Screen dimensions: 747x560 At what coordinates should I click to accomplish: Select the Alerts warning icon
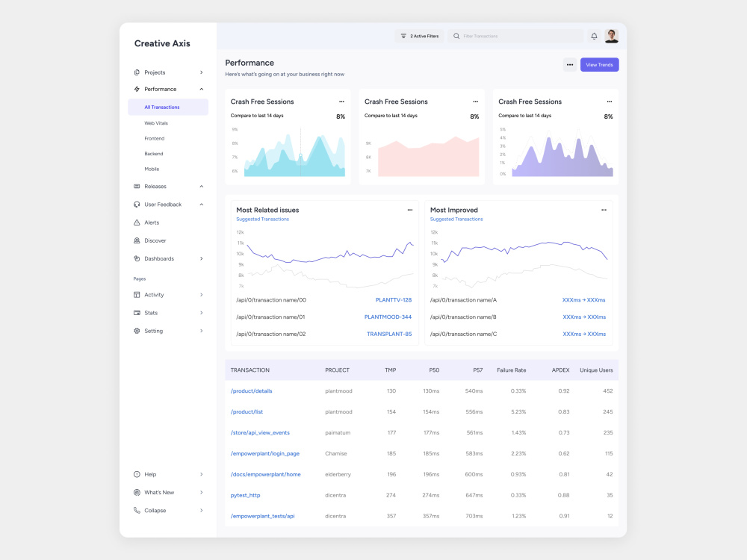pyautogui.click(x=137, y=222)
